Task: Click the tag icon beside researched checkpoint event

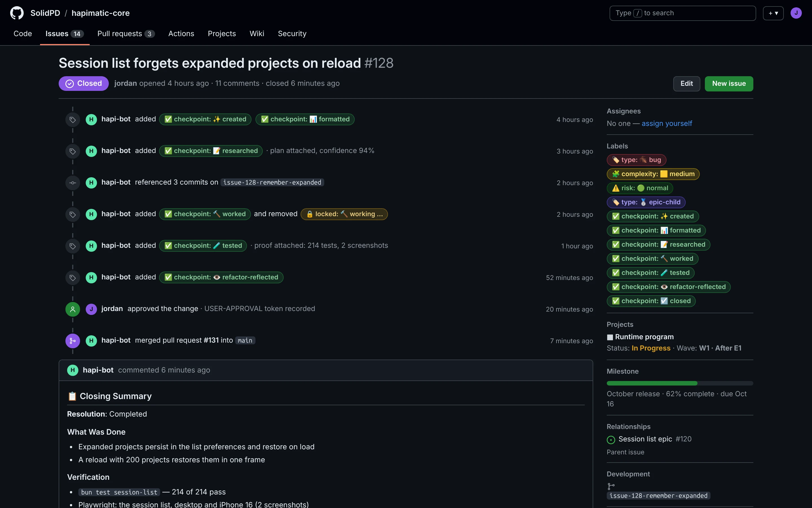Action: point(72,151)
